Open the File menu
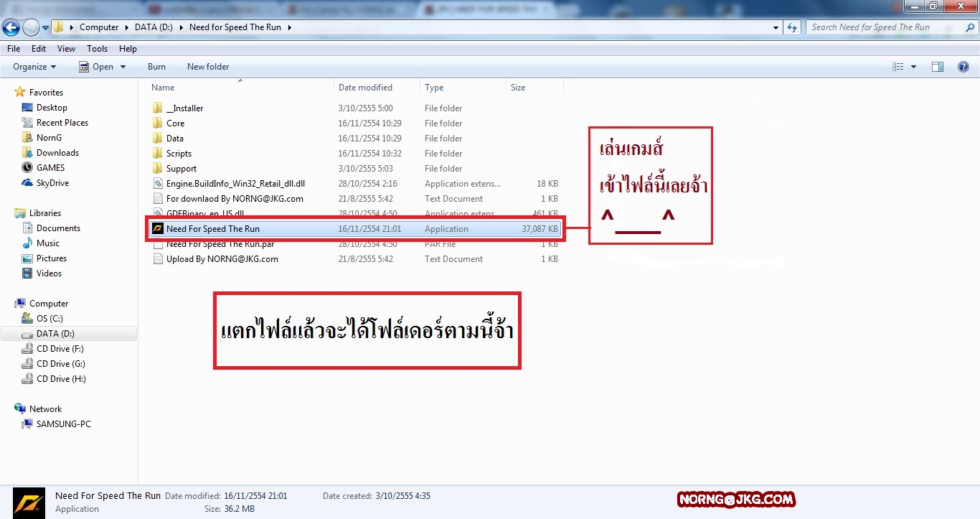 14,49
